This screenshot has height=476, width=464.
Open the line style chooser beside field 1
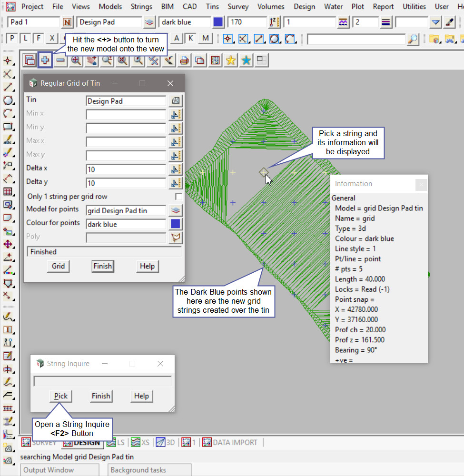click(x=343, y=22)
